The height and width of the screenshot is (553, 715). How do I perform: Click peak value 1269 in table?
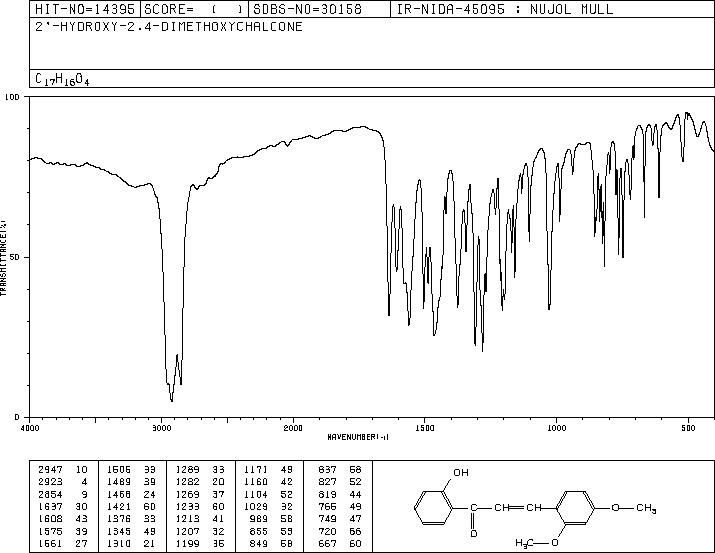pyautogui.click(x=187, y=494)
